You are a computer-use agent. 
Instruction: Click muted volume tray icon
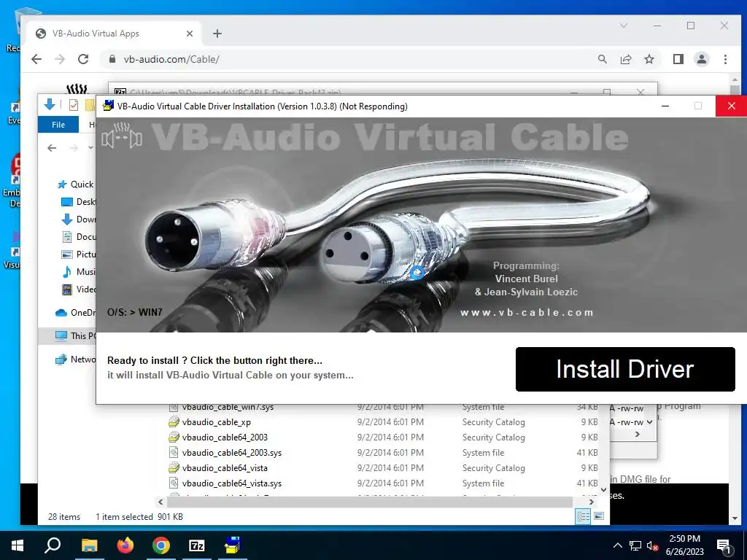(x=653, y=546)
